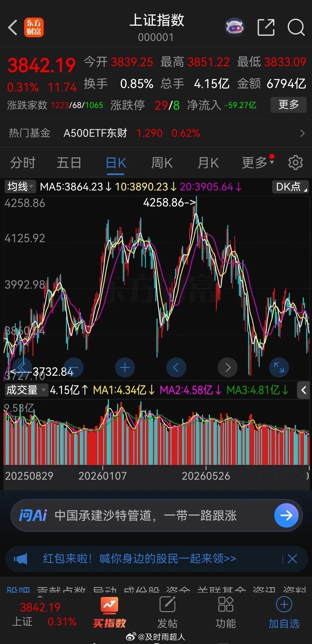Viewport: 312px width, 644px height.
Task: Tap date label 20250829
Action: click(x=29, y=476)
